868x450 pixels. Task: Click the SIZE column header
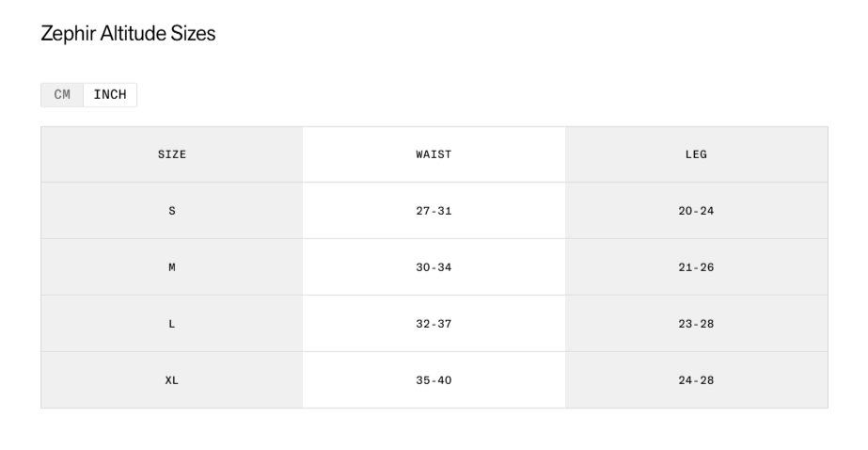[x=171, y=154]
